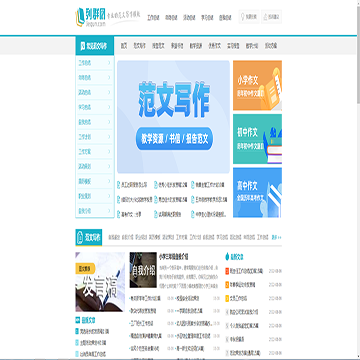Open the 小学作文 orange banner
Screen dimensions: 360x360
257,85
